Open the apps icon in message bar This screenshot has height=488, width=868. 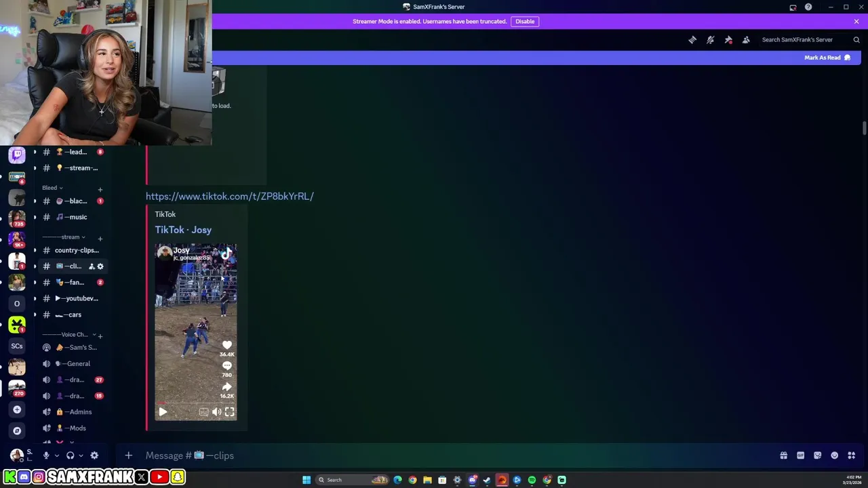coord(851,455)
